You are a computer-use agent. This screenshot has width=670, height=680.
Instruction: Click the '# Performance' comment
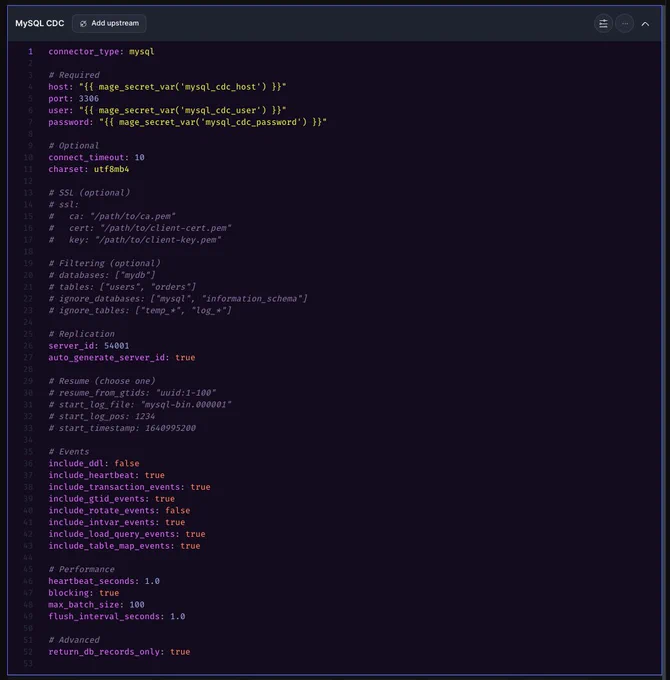[82, 569]
